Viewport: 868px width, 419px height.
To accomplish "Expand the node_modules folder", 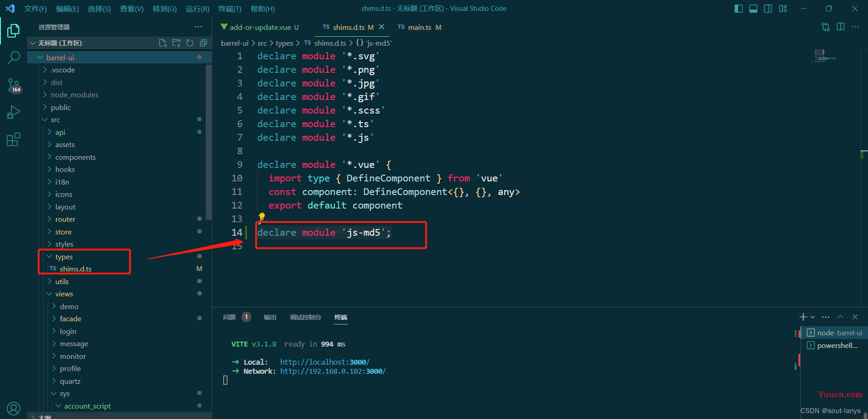I will point(74,95).
